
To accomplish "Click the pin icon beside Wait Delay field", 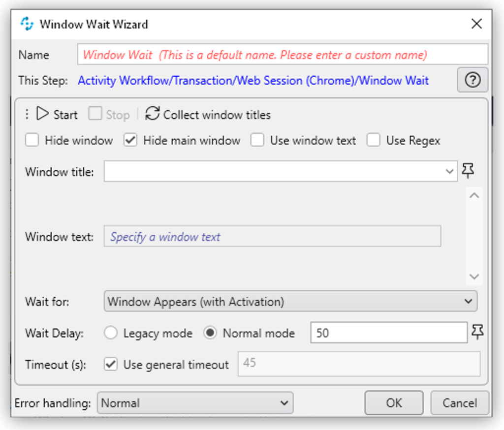I will point(477,333).
